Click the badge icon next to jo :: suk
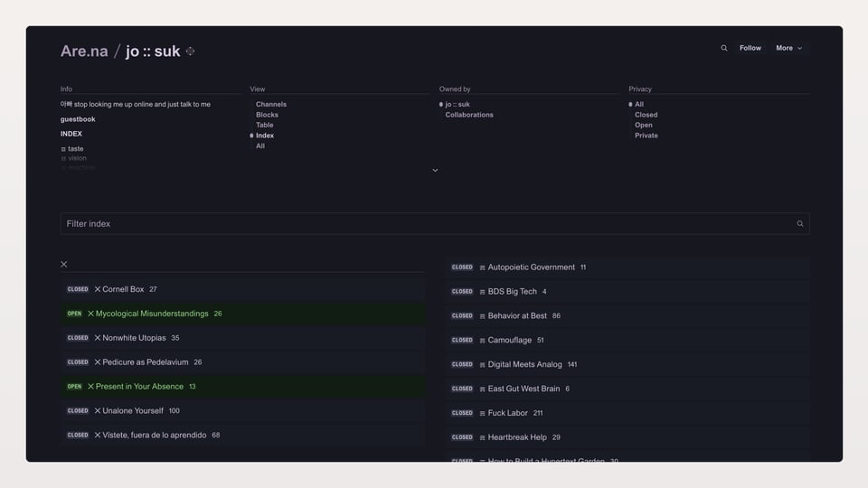 pyautogui.click(x=190, y=52)
